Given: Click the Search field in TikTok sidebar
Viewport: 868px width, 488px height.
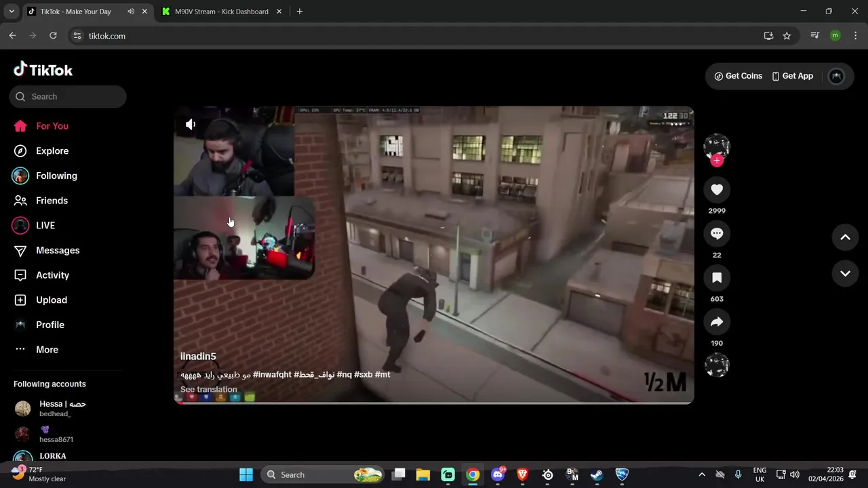Looking at the screenshot, I should coord(68,96).
